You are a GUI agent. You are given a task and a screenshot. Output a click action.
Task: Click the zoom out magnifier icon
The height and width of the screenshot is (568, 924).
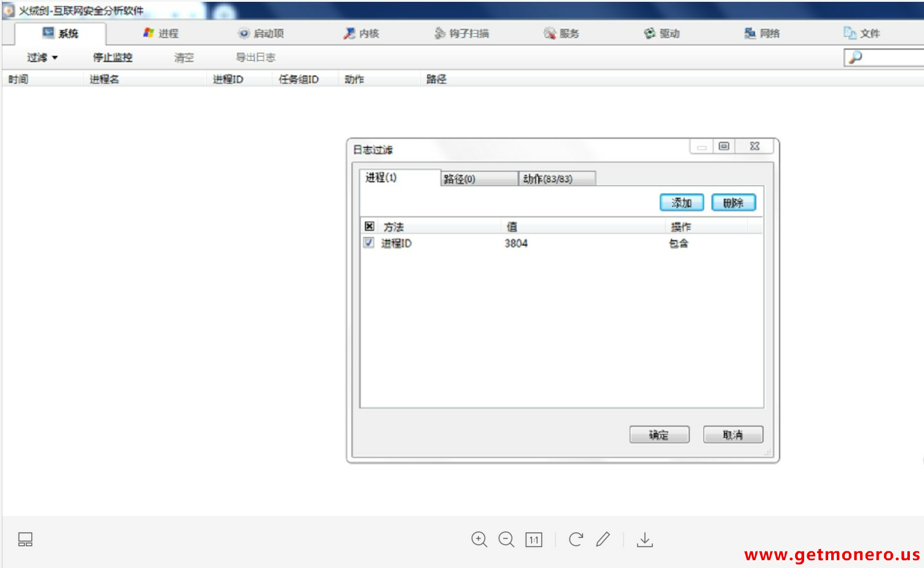pyautogui.click(x=506, y=539)
